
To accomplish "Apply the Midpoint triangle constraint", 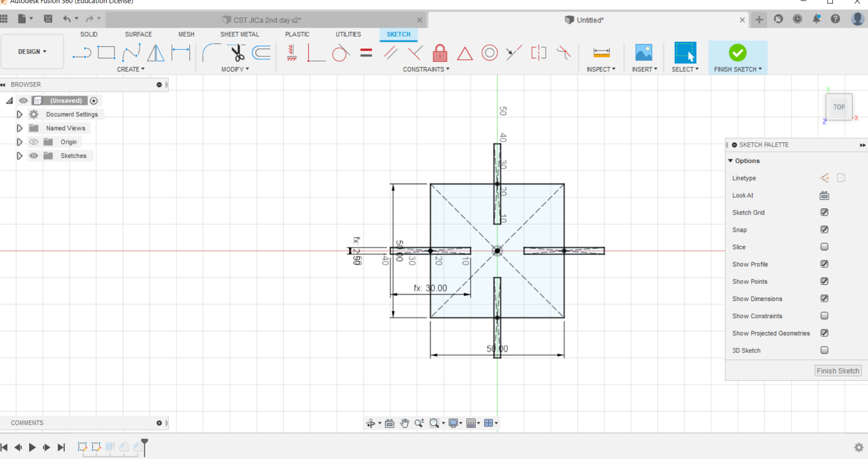I will tap(465, 53).
